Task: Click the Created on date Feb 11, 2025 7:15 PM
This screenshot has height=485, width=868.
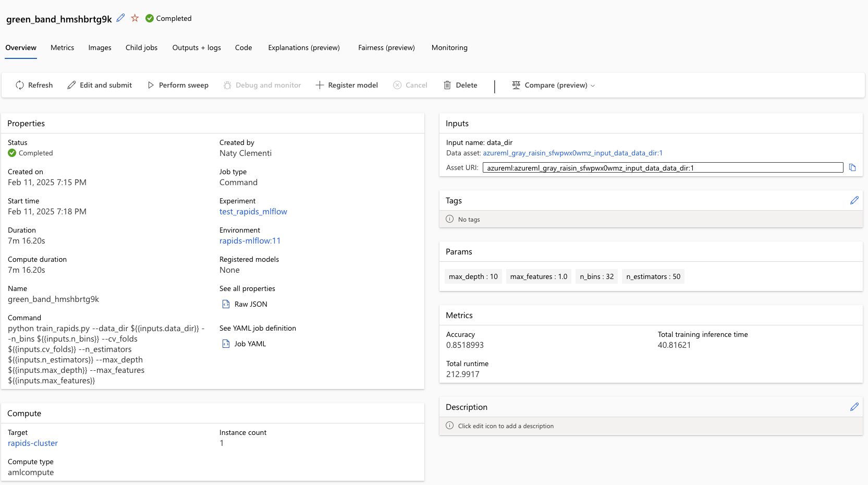Action: point(47,182)
